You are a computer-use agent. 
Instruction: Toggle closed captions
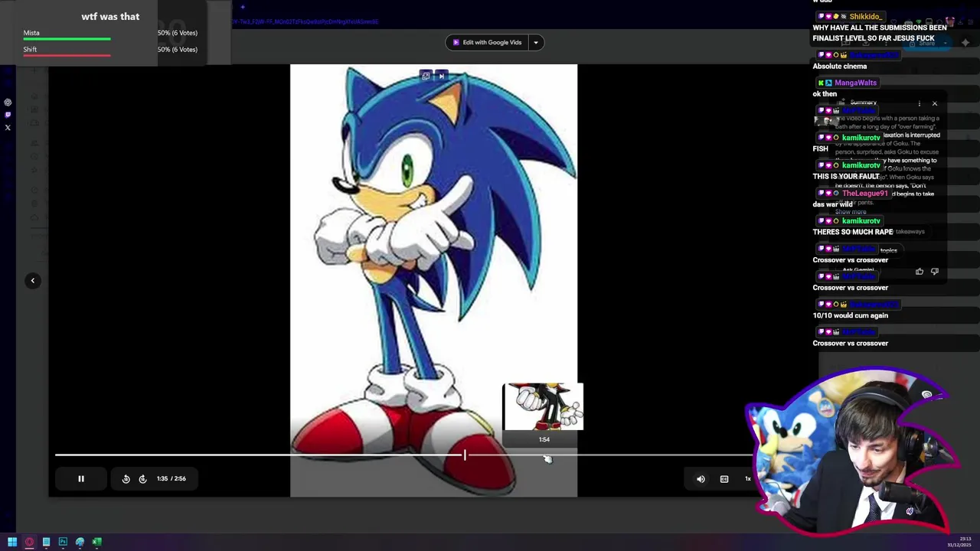click(x=724, y=479)
